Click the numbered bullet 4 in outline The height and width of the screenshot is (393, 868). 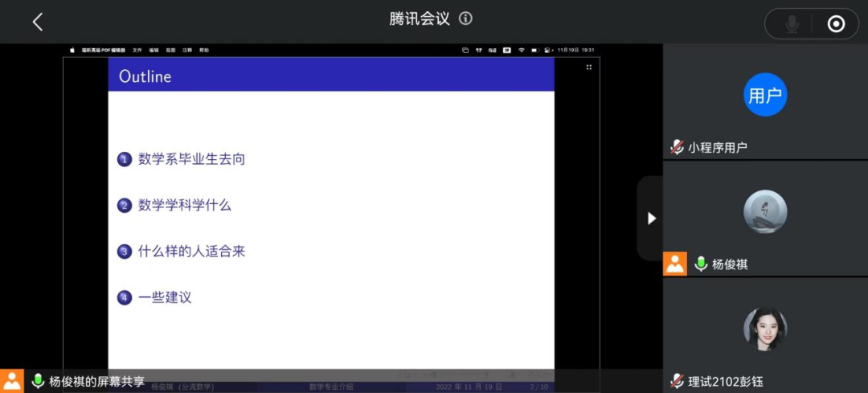pyautogui.click(x=125, y=298)
